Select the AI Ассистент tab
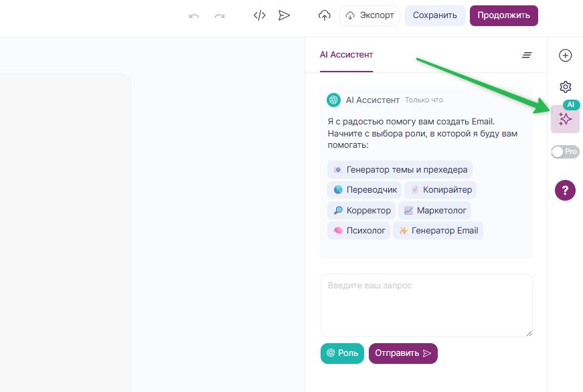The width and height of the screenshot is (583, 392). click(346, 55)
